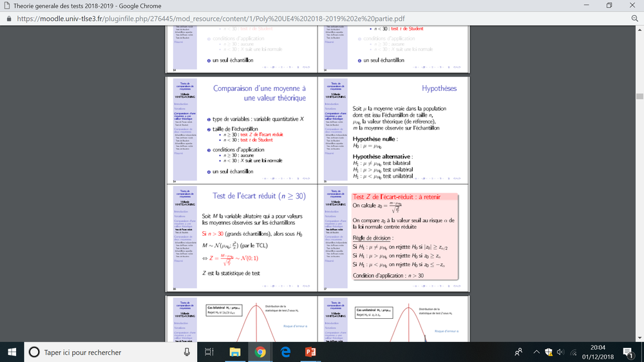
Task: Click text 'Condition d'application : n > 30'
Action: (388, 275)
